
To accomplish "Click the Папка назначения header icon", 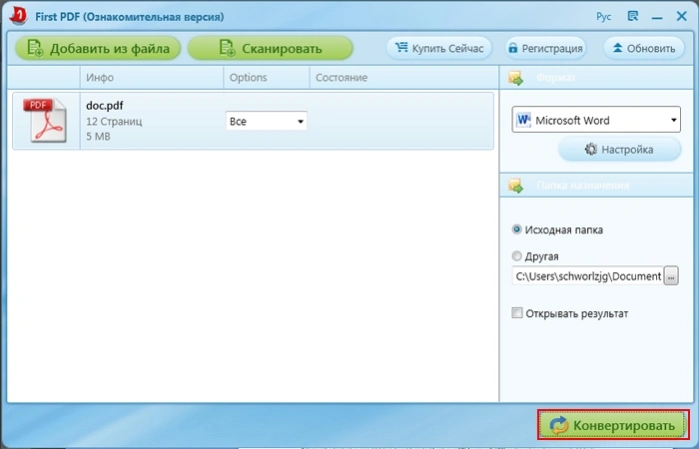I will [x=516, y=185].
